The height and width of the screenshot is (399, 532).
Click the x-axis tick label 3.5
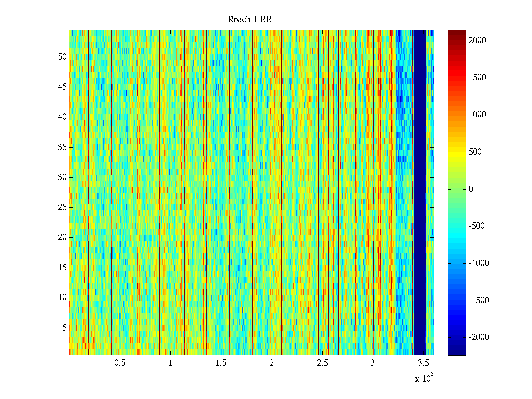423,363
